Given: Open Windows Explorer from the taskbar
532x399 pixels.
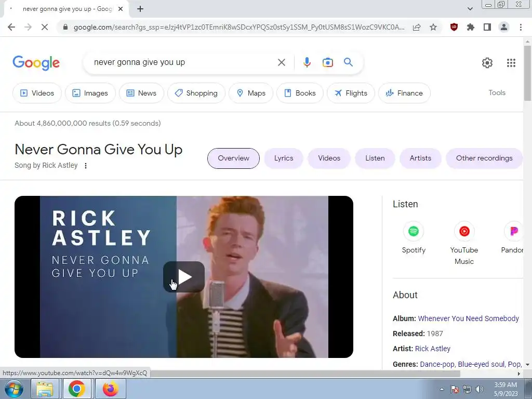Looking at the screenshot, I should tap(45, 389).
